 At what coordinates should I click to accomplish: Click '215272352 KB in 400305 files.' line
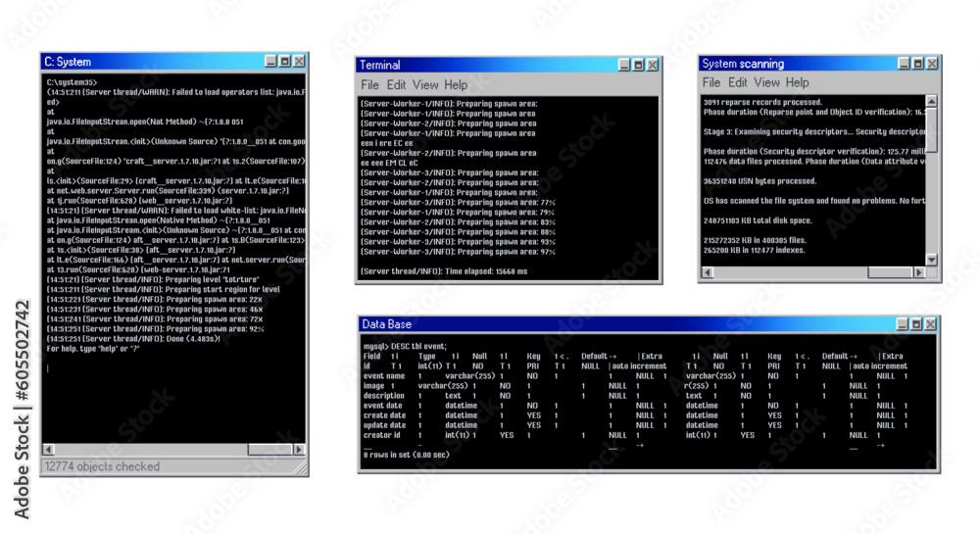coord(755,240)
